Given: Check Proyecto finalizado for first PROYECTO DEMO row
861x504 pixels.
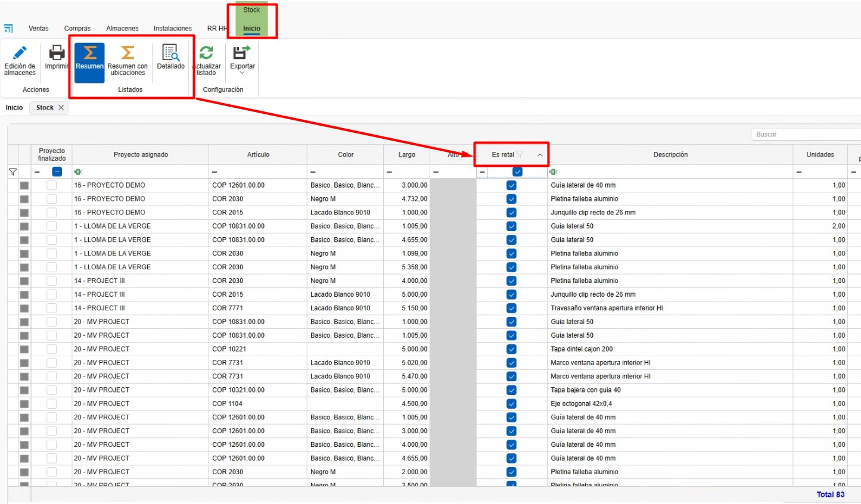Looking at the screenshot, I should point(52,185).
